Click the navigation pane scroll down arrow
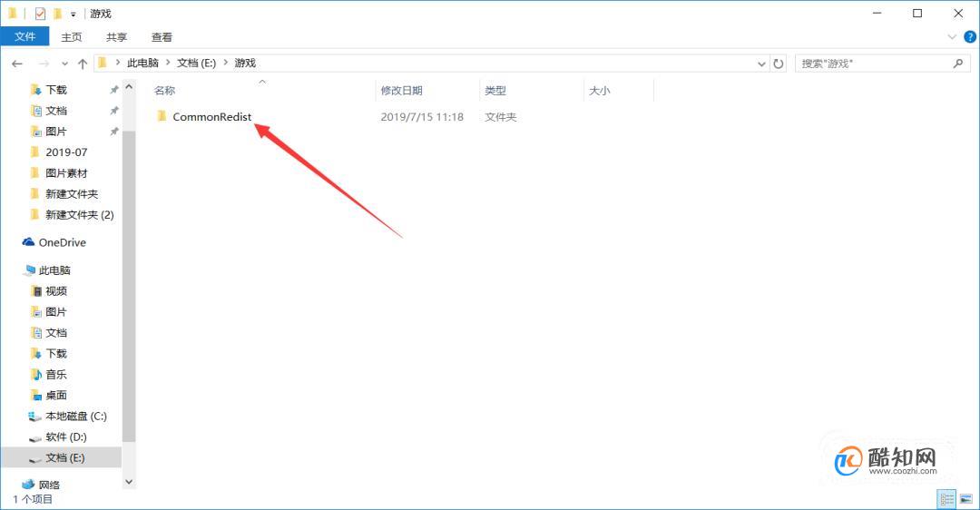Image resolution: width=980 pixels, height=510 pixels. click(129, 482)
